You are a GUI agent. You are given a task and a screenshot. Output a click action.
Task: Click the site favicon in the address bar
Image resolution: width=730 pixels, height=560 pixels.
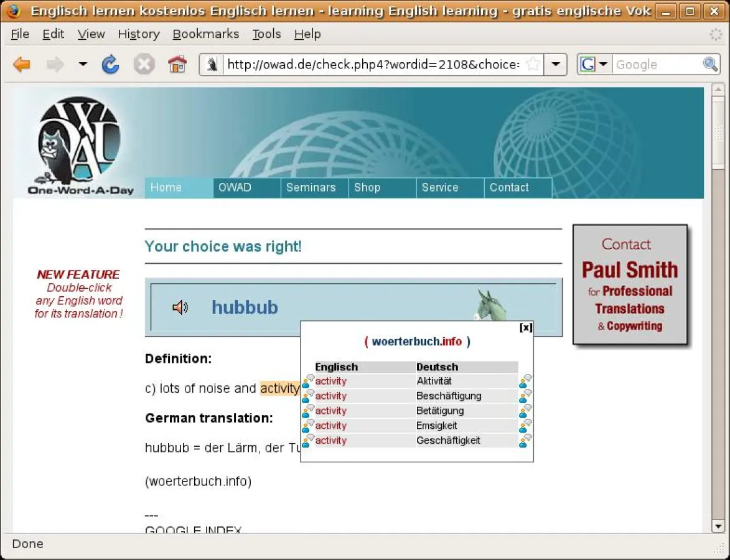coord(212,64)
